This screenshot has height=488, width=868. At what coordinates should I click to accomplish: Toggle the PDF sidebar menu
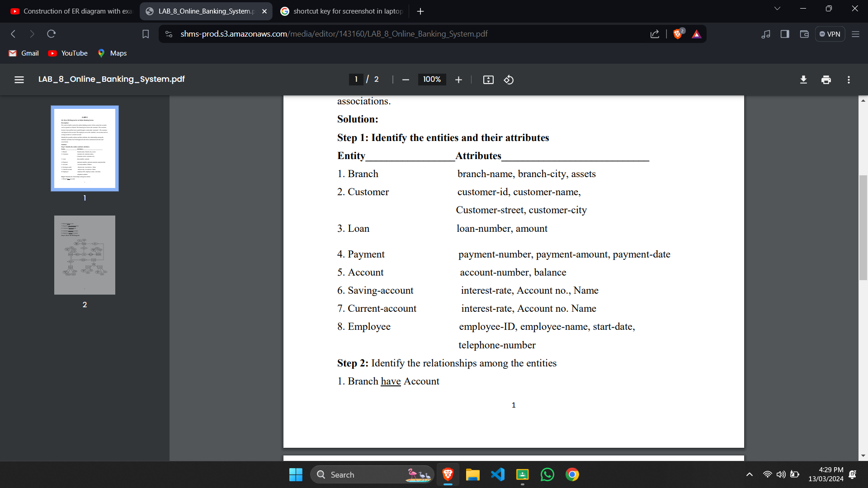19,80
